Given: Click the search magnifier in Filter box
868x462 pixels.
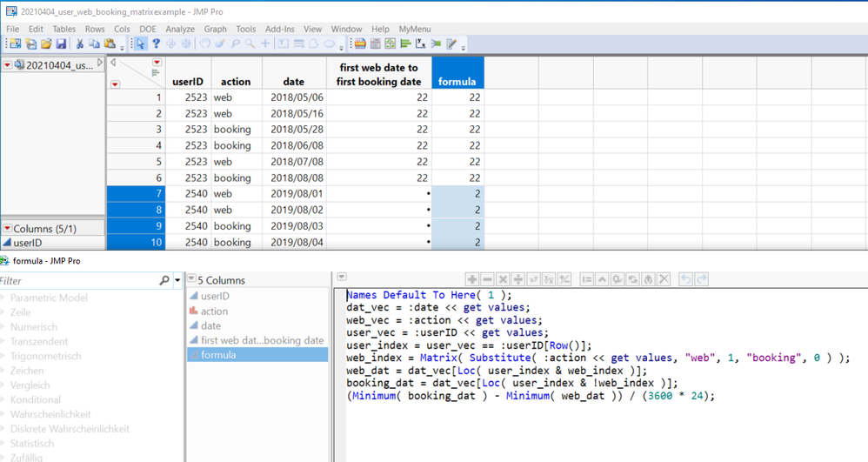Looking at the screenshot, I should [164, 281].
